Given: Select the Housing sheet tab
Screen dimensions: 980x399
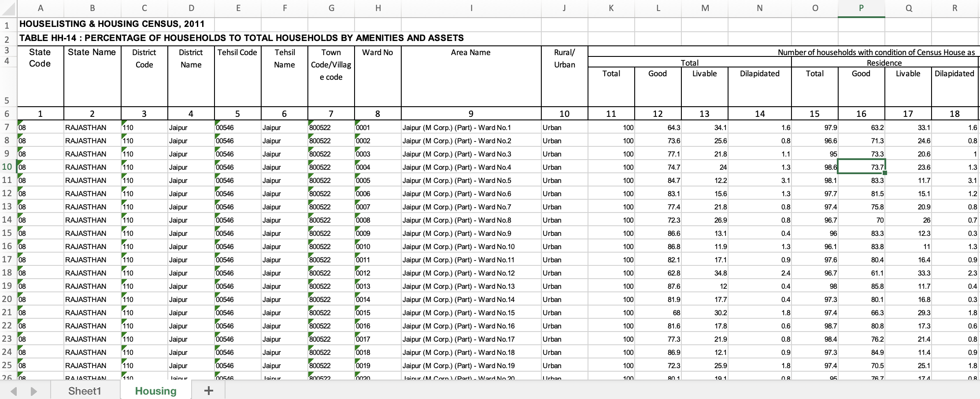Looking at the screenshot, I should (155, 391).
